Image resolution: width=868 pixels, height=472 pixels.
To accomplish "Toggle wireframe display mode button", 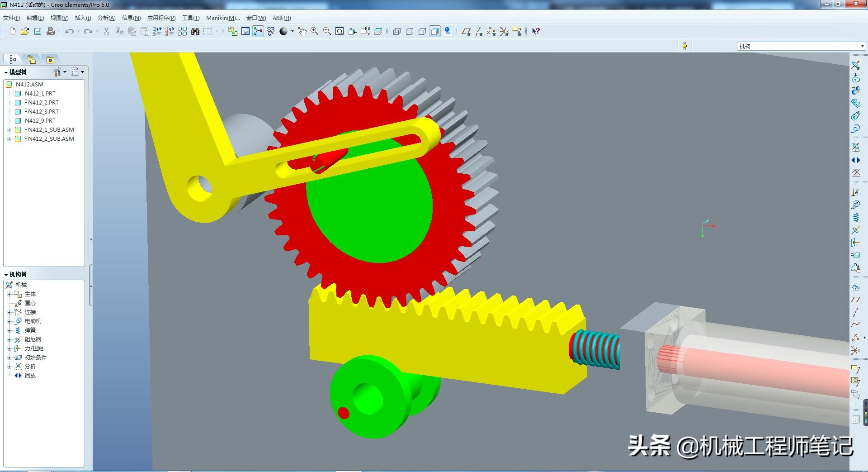I will 397,31.
